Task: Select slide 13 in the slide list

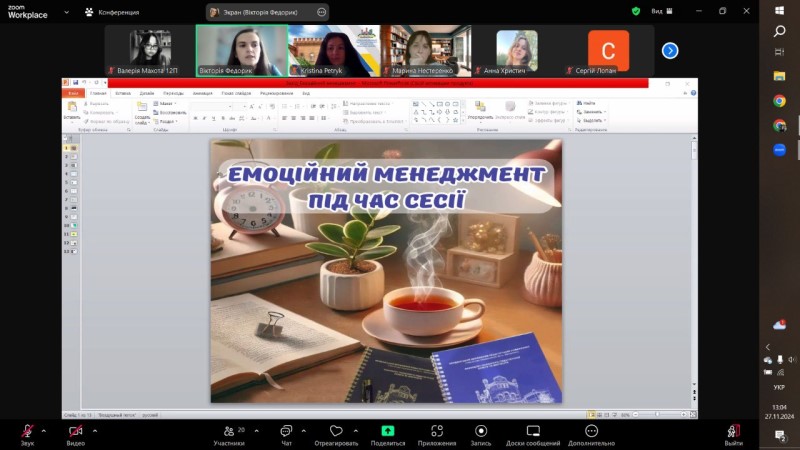Action: (71, 252)
